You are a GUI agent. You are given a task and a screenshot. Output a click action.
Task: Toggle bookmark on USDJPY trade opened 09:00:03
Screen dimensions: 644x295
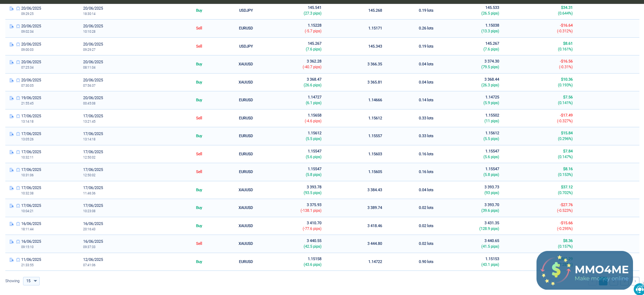pyautogui.click(x=18, y=44)
